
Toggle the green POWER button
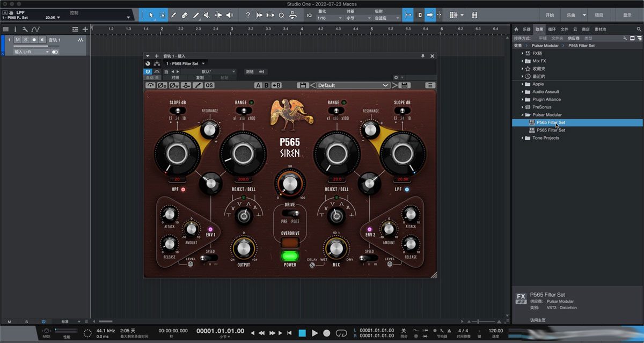290,256
